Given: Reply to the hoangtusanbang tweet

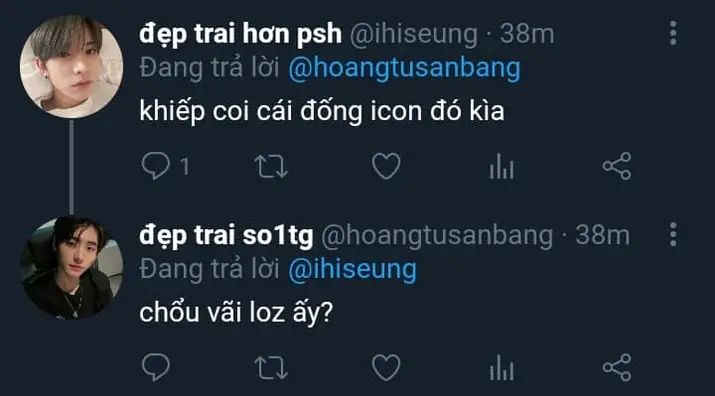Looking at the screenshot, I should click(156, 367).
